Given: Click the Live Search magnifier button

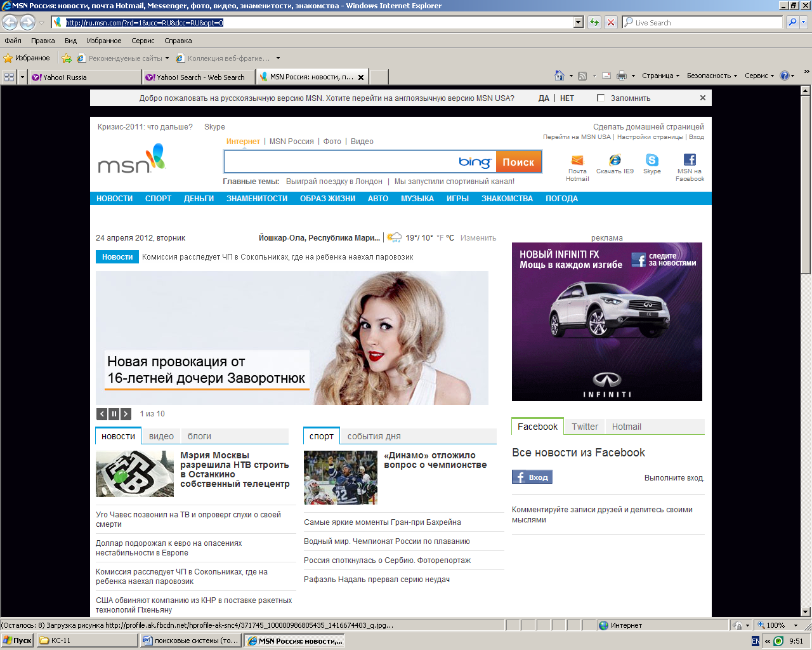Looking at the screenshot, I should pyautogui.click(x=792, y=22).
